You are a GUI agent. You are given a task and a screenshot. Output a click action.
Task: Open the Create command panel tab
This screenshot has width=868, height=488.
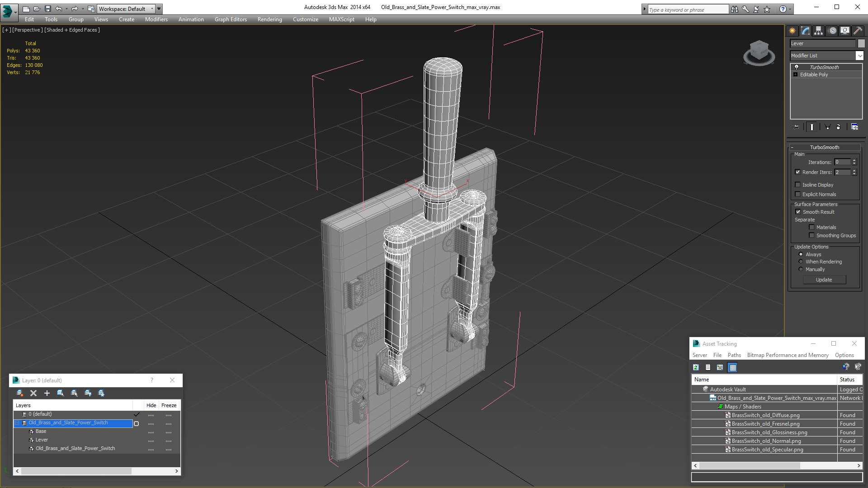coord(792,31)
